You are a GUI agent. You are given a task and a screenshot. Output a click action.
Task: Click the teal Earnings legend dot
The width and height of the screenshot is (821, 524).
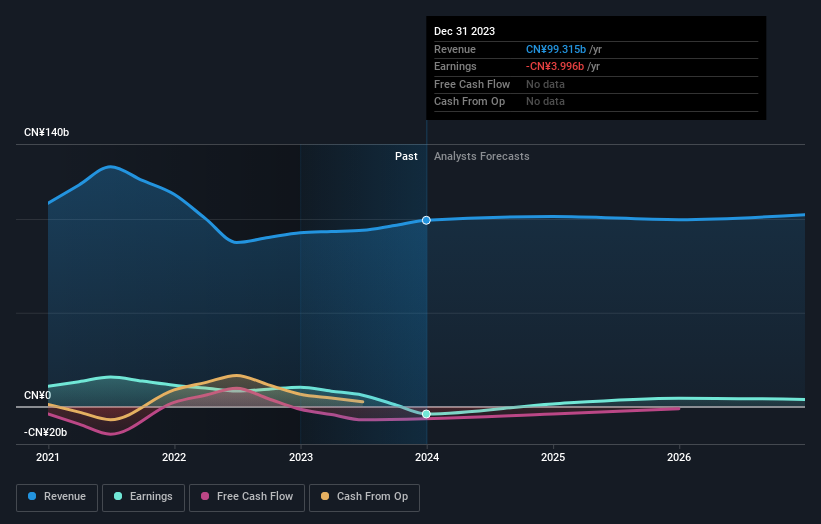click(x=118, y=496)
